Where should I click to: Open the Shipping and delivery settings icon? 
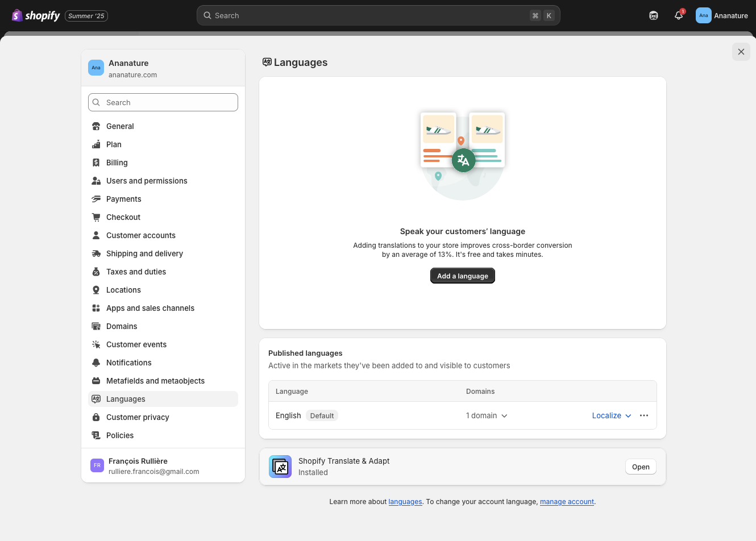[x=96, y=253]
